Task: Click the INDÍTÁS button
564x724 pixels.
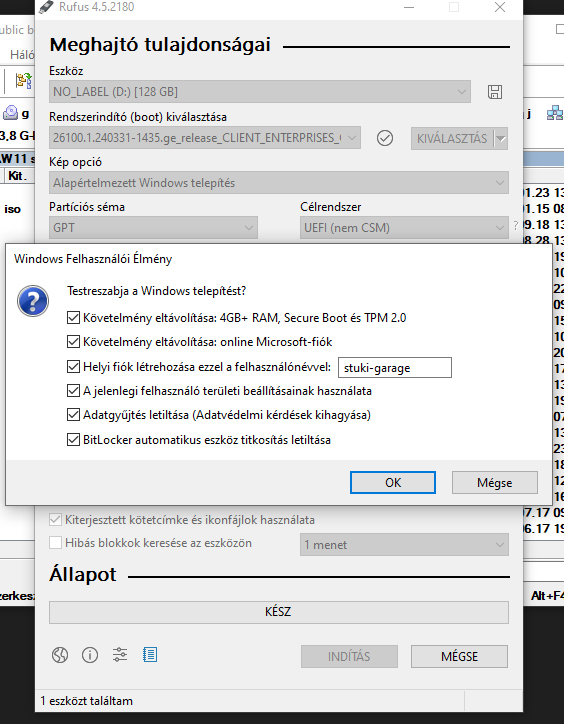Action: tap(349, 656)
